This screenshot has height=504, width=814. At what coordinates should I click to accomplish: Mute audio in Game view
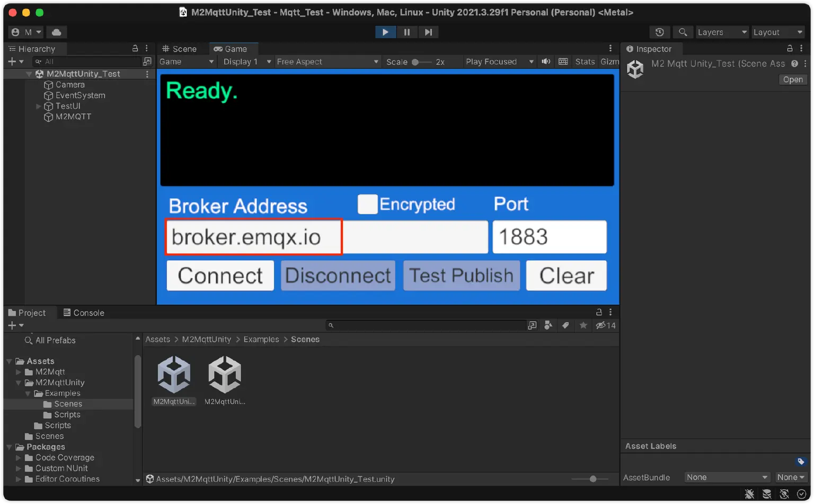click(x=546, y=61)
